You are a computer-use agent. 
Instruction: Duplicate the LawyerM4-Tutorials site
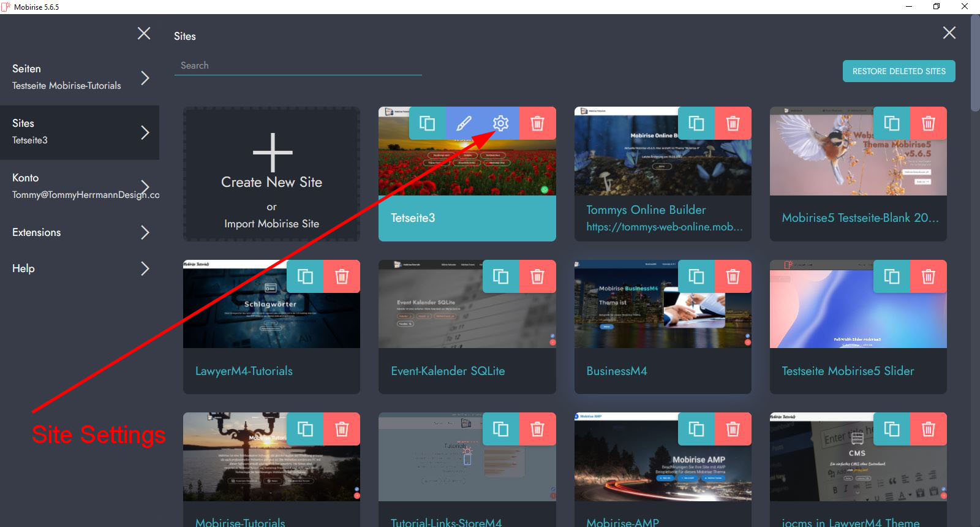click(305, 276)
